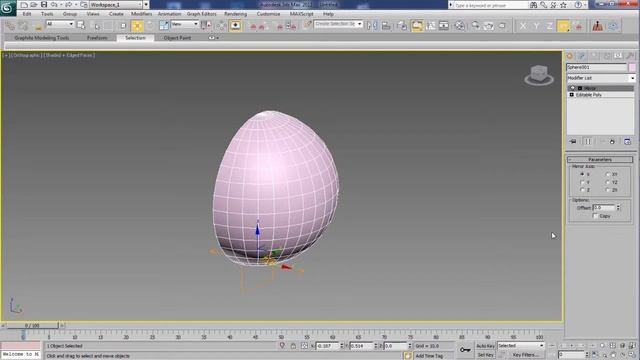Constrain to X axis

point(523,26)
